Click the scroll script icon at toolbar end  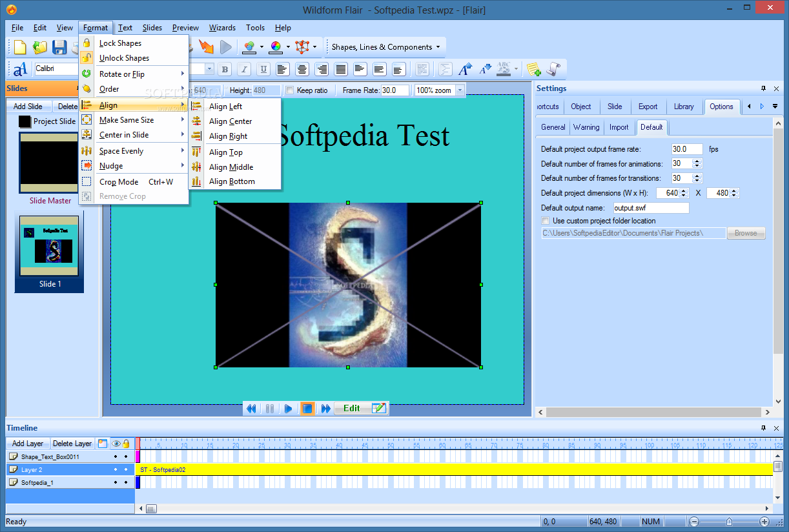pos(553,69)
